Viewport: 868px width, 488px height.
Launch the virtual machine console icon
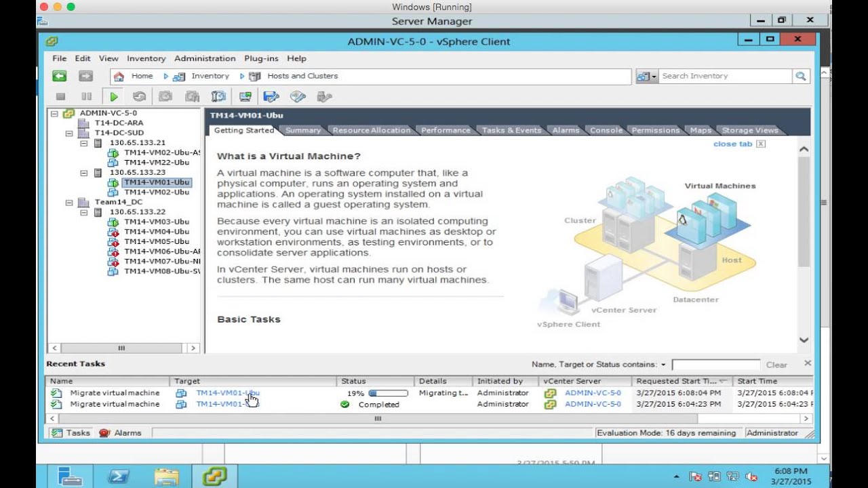point(245,97)
